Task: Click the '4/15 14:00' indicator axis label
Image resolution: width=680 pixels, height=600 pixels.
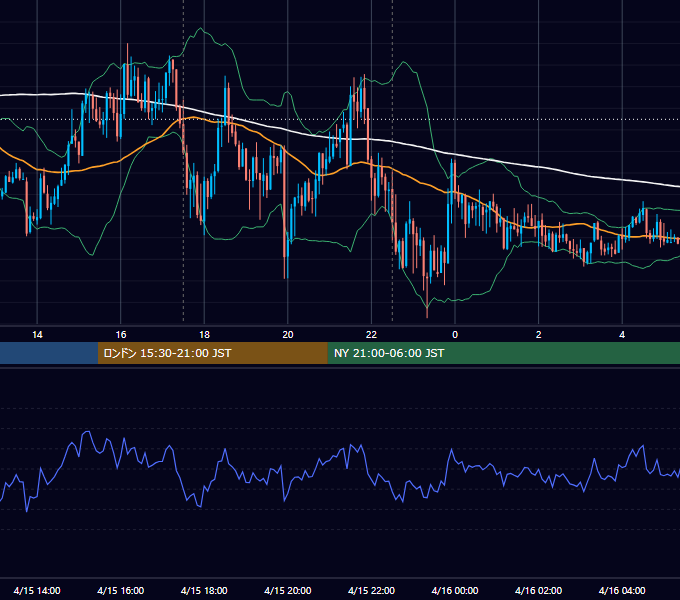Action: click(37, 590)
